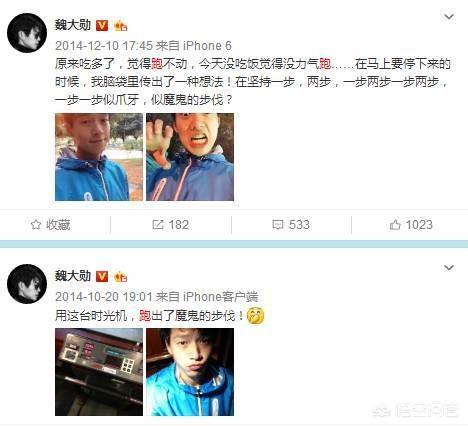Image resolution: width=468 pixels, height=426 pixels.
Task: View the claw-hand selfie photo in first post
Action: tap(190, 157)
